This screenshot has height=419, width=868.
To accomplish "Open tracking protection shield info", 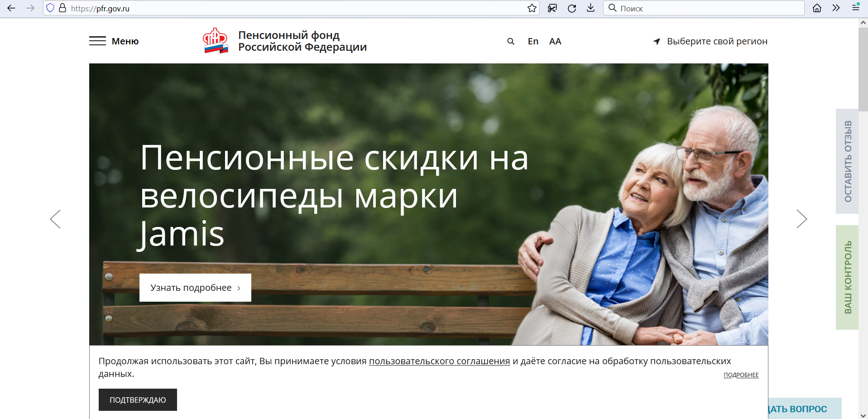I will click(50, 8).
